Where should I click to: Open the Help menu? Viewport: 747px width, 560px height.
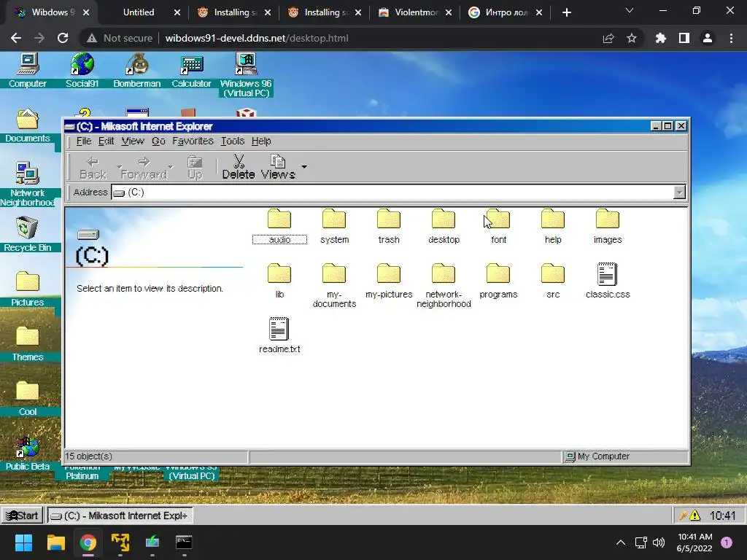(261, 141)
